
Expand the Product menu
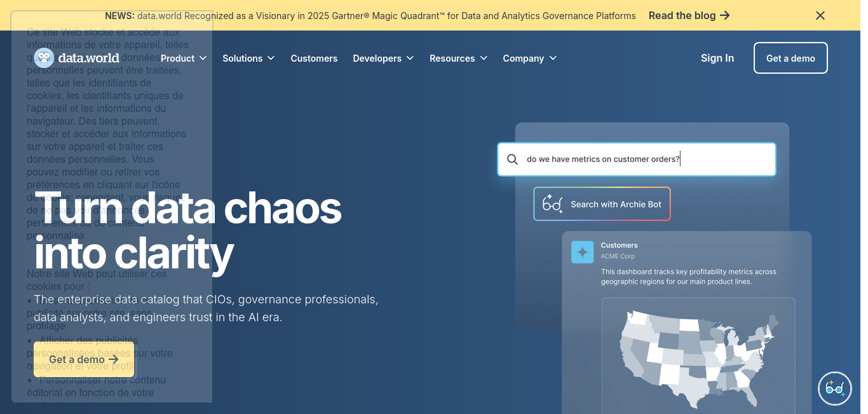pos(184,58)
